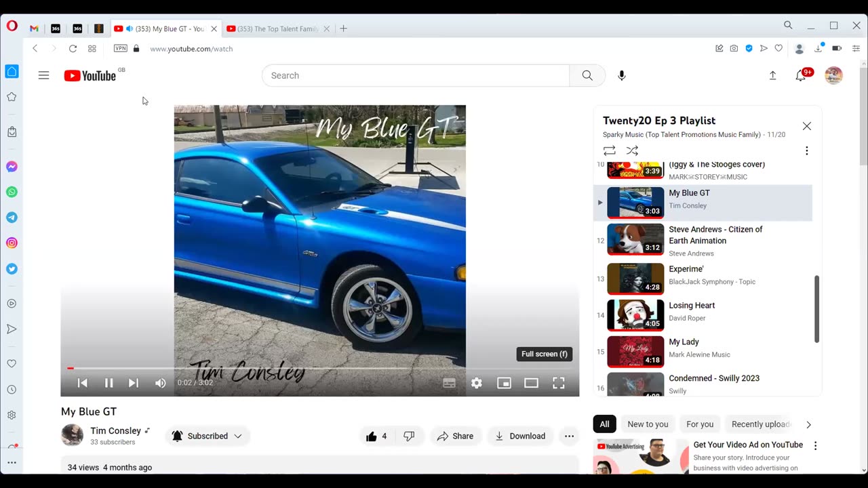Image resolution: width=868 pixels, height=488 pixels.
Task: Select For you filter chip
Action: (x=700, y=424)
